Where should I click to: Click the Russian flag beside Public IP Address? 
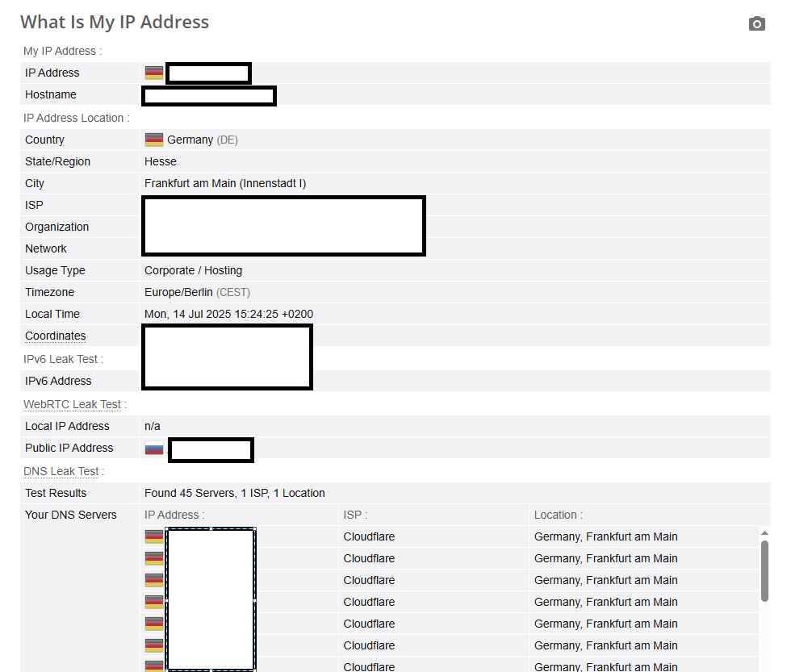pos(154,448)
